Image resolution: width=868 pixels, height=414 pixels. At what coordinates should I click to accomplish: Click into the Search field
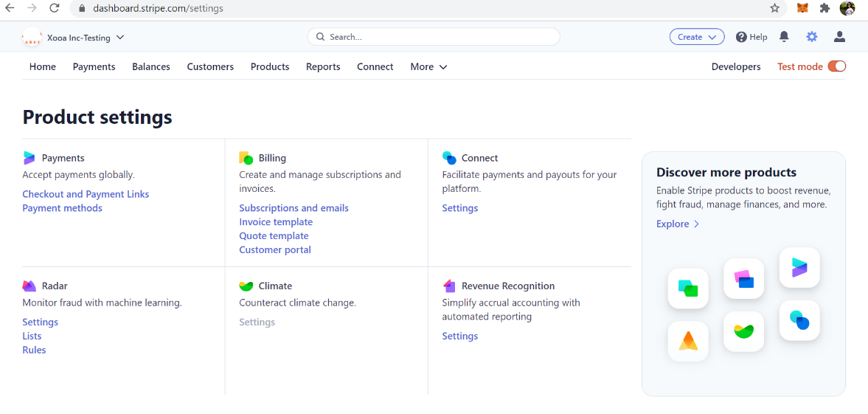coord(434,37)
